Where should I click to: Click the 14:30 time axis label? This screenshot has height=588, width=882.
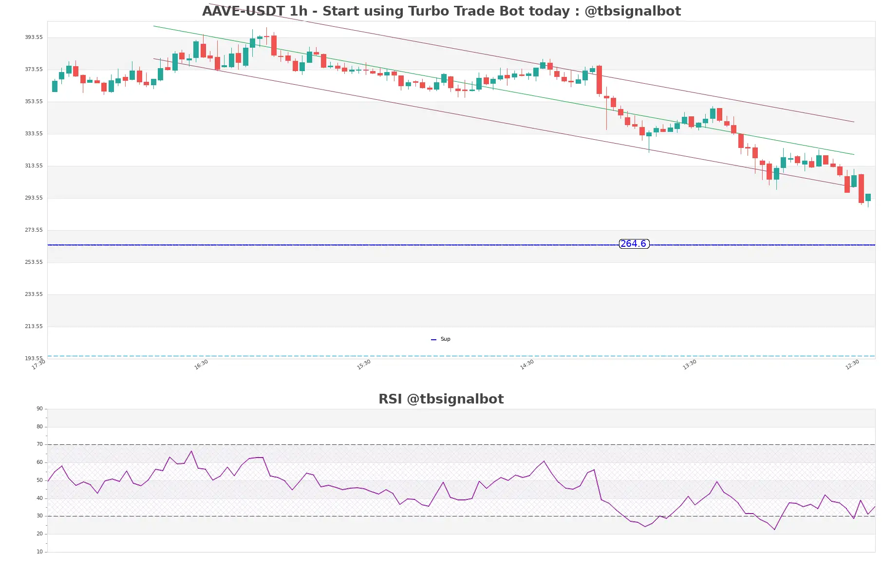(x=527, y=365)
